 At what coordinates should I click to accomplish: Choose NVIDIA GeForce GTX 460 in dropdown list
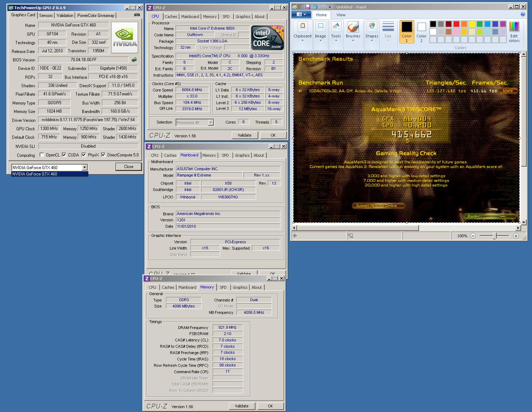tap(49, 174)
